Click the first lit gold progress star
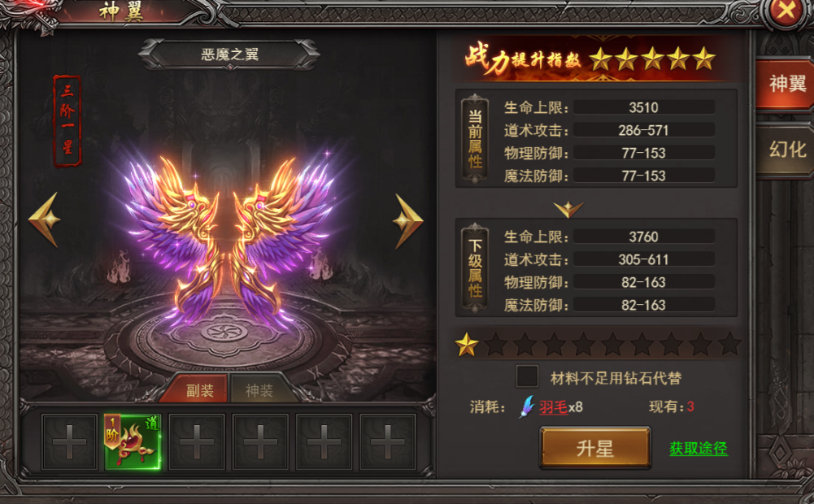The image size is (814, 504). coord(466,345)
